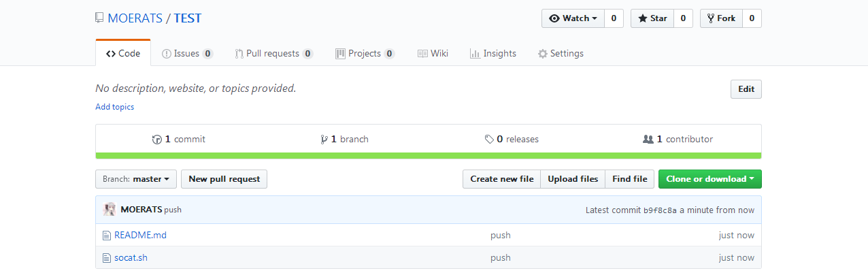View the 1 branch link
This screenshot has width=868, height=273.
coord(344,139)
